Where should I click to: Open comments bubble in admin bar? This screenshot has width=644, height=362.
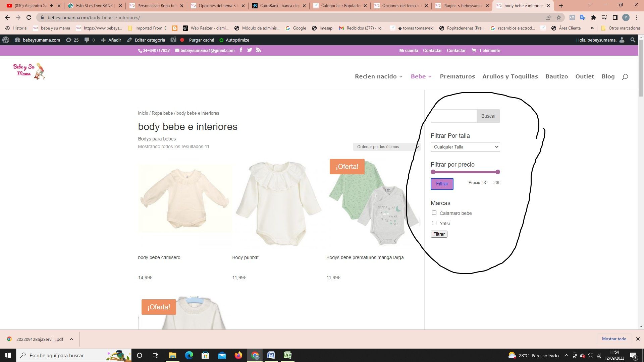90,40
